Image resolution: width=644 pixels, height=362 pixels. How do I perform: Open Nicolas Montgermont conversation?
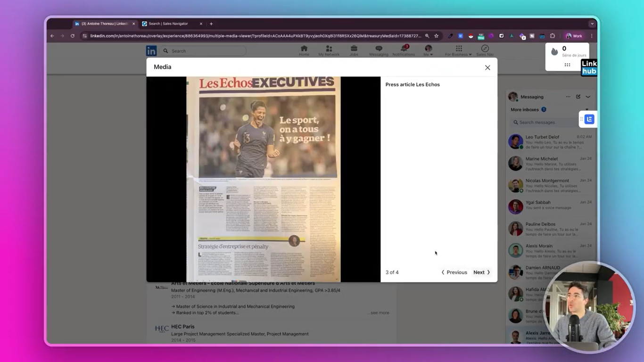[x=551, y=185]
